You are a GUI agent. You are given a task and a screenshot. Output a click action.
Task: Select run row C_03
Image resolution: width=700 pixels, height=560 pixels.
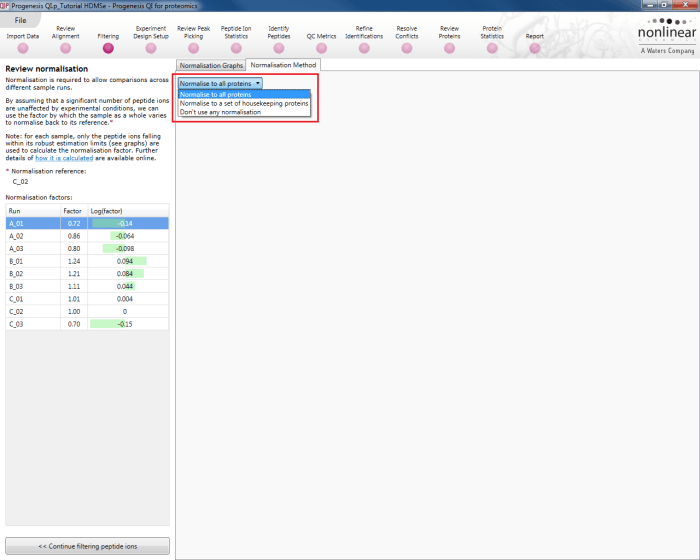[88, 324]
